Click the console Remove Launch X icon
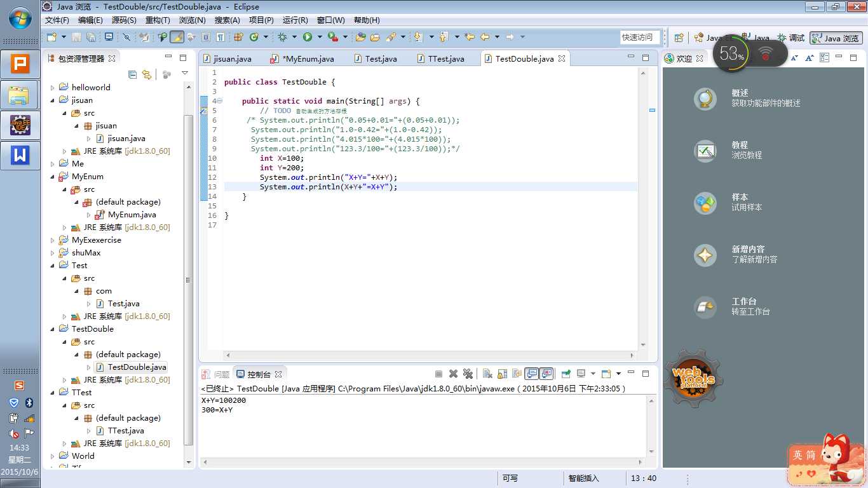This screenshot has height=488, width=868. pos(453,374)
